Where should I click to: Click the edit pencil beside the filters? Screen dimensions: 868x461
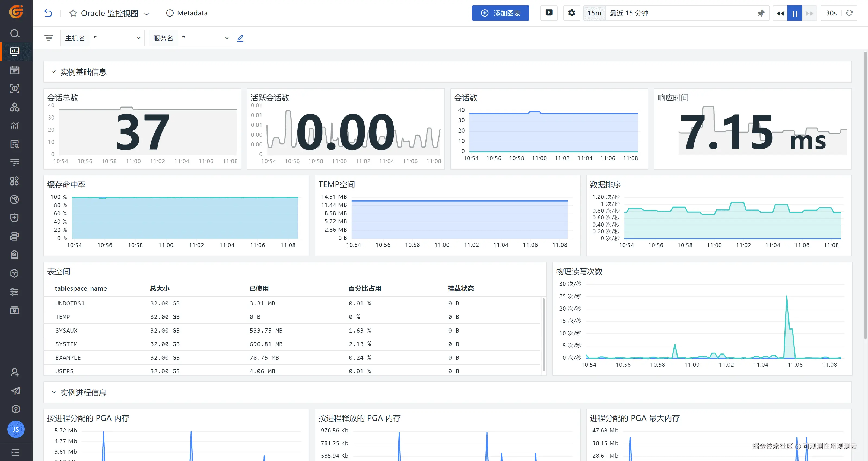coord(240,38)
